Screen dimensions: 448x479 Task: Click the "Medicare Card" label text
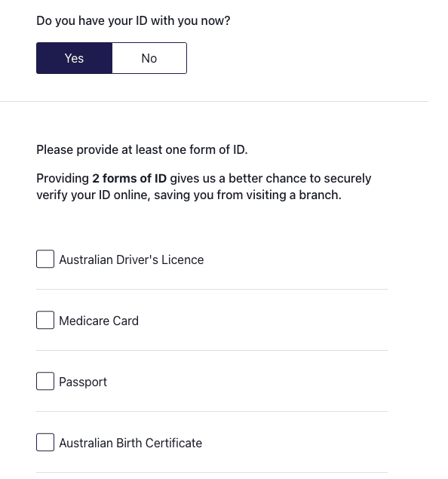[99, 321]
